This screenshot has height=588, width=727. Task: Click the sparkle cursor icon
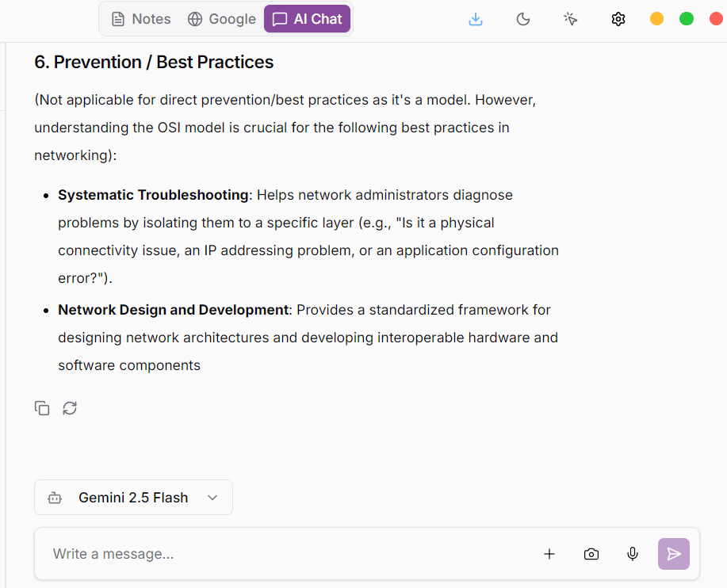(571, 19)
